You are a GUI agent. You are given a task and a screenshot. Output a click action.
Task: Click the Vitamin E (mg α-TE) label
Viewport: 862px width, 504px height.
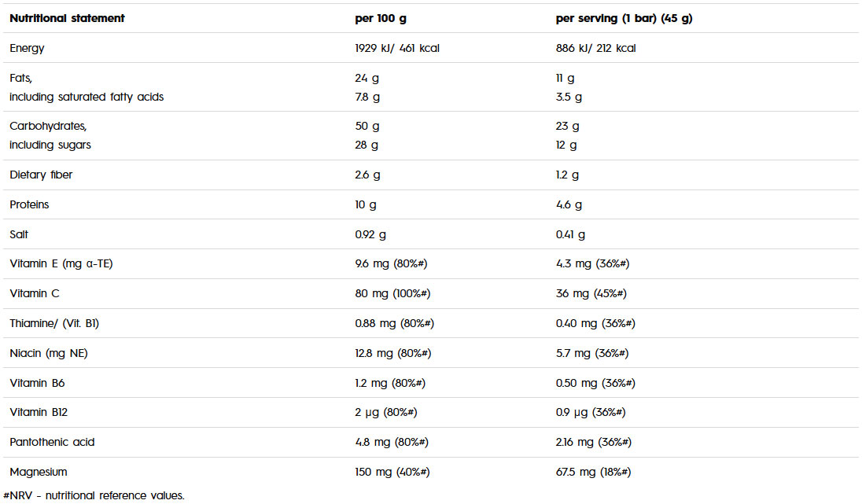click(x=61, y=264)
